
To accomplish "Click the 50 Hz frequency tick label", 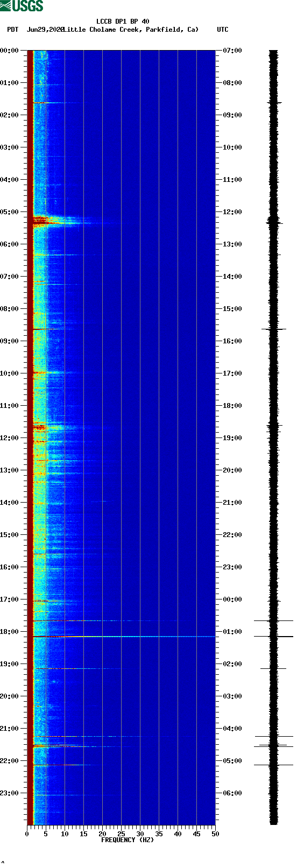I will 215,834.
